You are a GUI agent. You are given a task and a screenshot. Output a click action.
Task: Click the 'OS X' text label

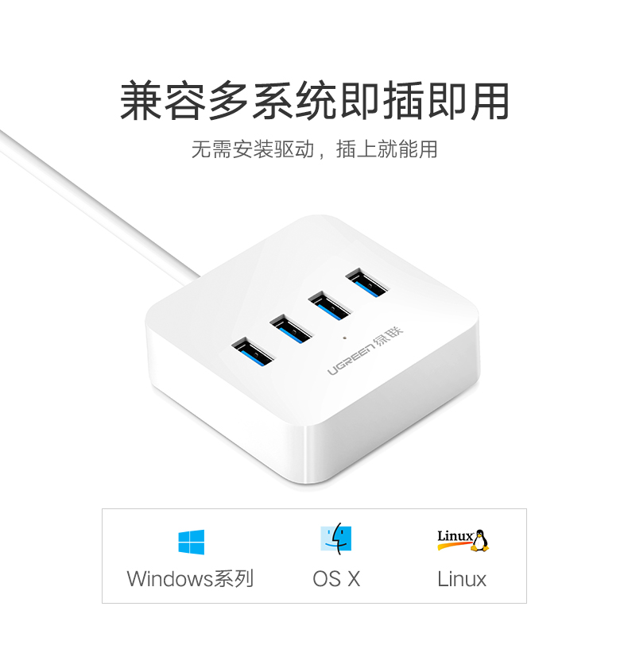click(x=336, y=579)
